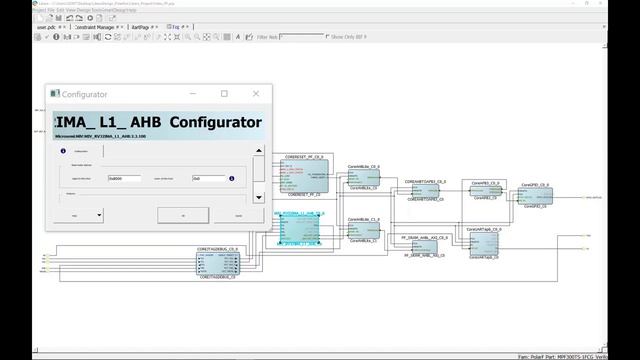640x360 pixels.
Task: Select the COREJTAGDEBUG_C0_0 block on canvas
Action: pyautogui.click(x=218, y=264)
